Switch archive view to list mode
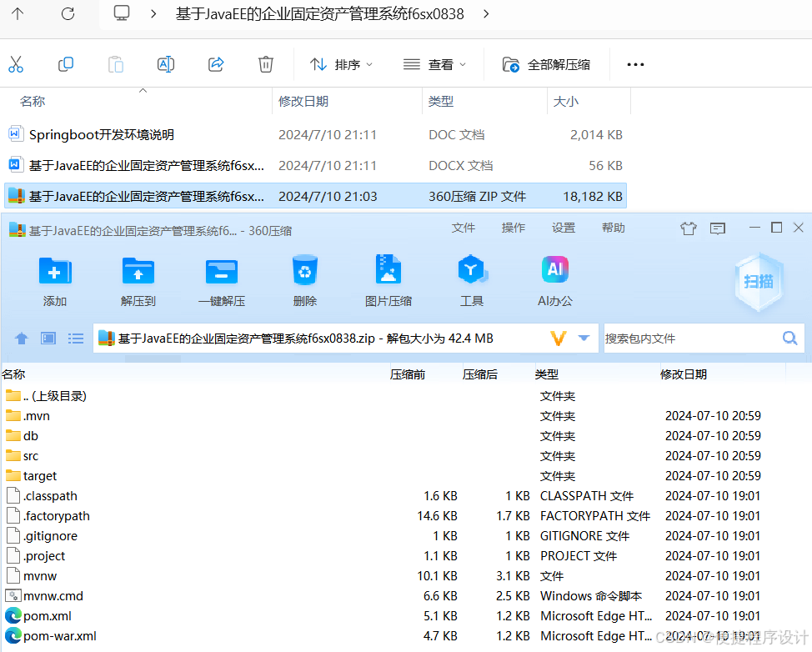The image size is (812, 652). (76, 338)
